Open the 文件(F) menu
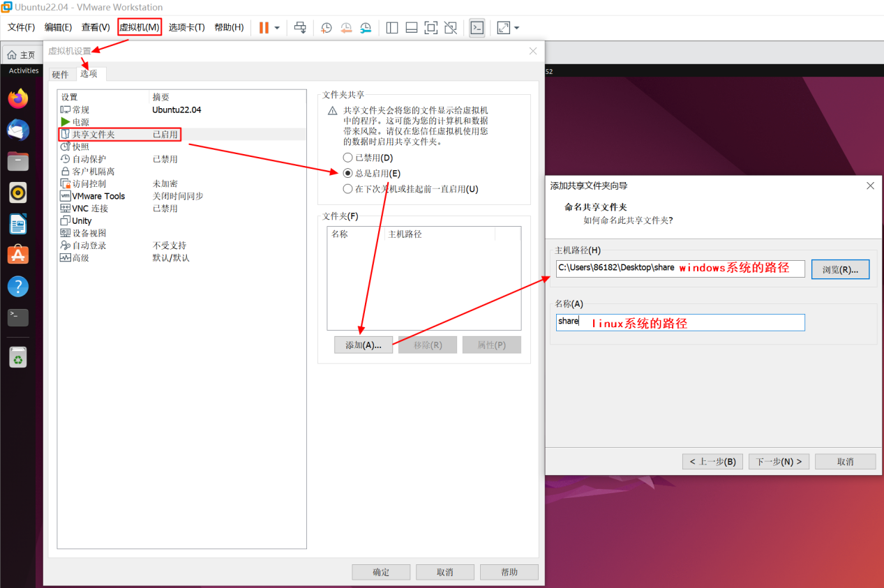The height and width of the screenshot is (588, 884). tap(22, 27)
